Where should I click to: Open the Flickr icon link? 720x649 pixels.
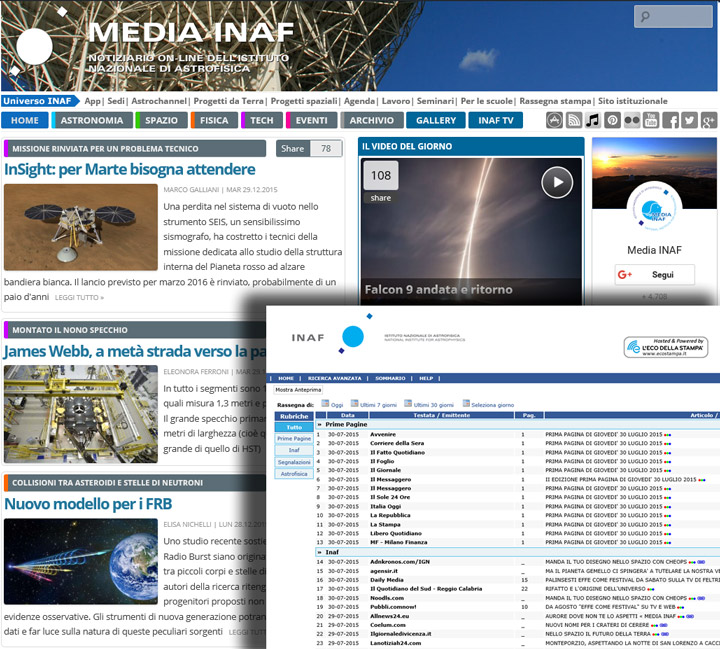(x=631, y=121)
